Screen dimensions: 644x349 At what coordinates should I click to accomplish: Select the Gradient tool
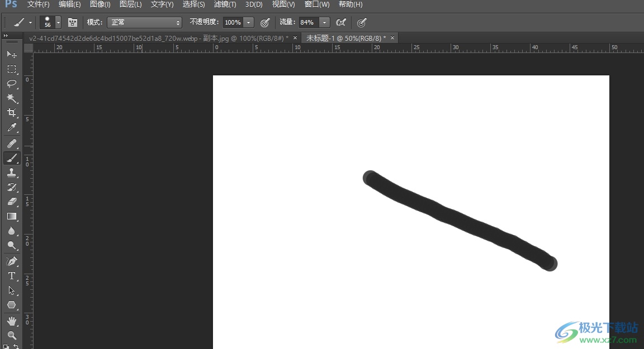point(12,216)
